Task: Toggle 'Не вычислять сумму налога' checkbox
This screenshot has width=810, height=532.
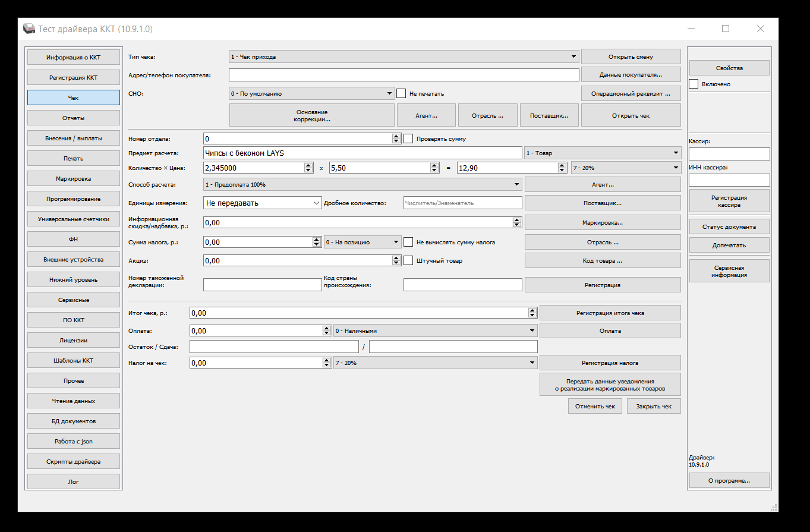Action: point(408,242)
